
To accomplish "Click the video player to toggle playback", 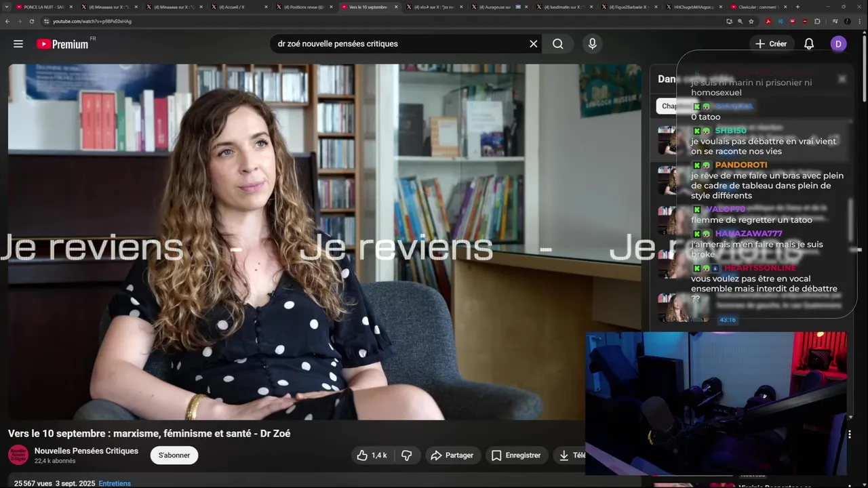I will click(324, 242).
